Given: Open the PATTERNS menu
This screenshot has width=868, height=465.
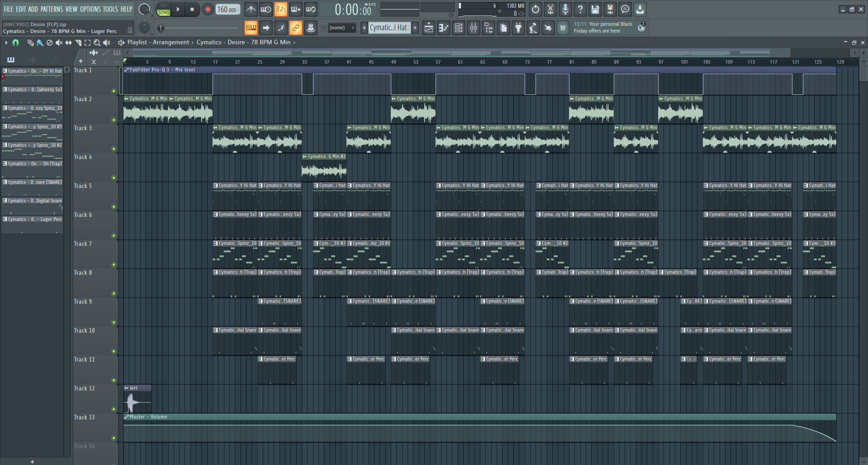Looking at the screenshot, I should [x=52, y=9].
